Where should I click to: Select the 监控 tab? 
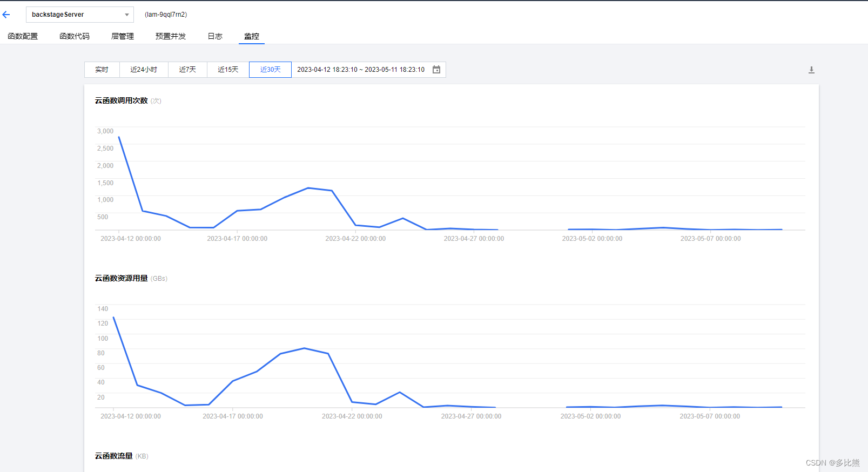252,36
